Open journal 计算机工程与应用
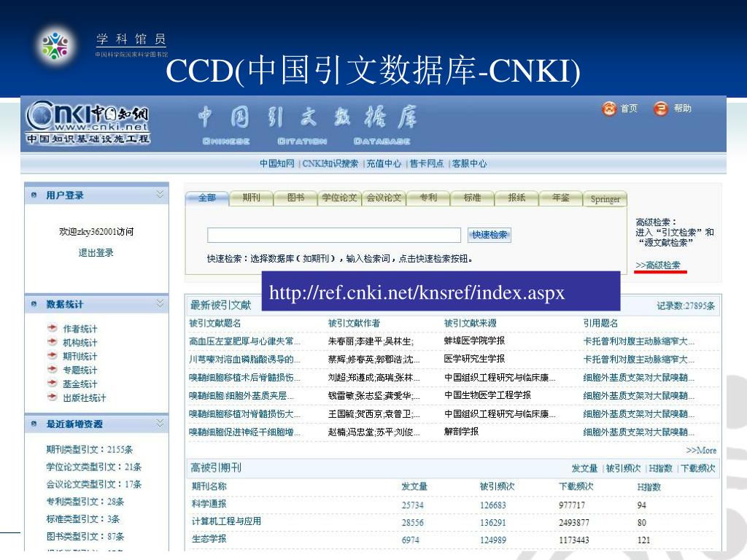The image size is (747, 560). click(x=226, y=521)
